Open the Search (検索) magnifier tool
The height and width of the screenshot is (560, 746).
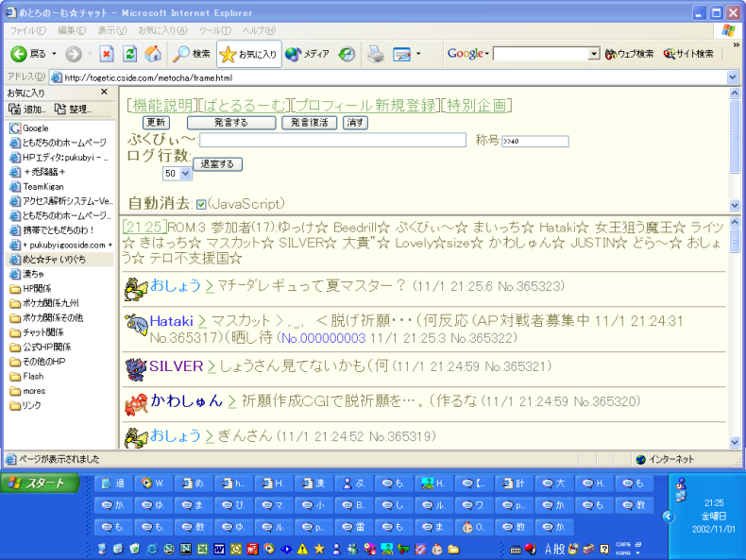click(x=193, y=54)
